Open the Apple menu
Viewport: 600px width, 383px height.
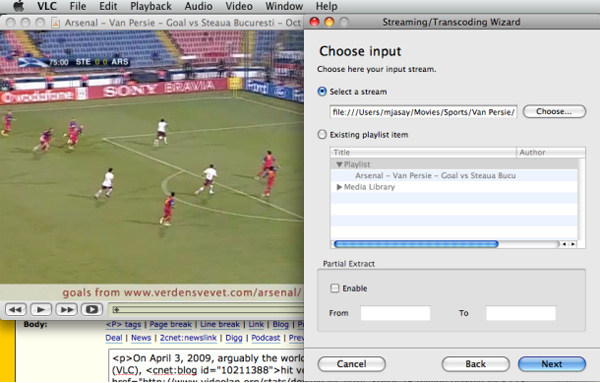(x=19, y=6)
